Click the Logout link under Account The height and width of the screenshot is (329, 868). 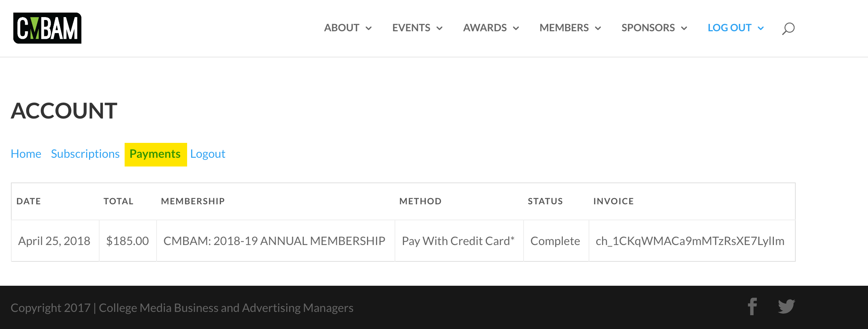(207, 154)
